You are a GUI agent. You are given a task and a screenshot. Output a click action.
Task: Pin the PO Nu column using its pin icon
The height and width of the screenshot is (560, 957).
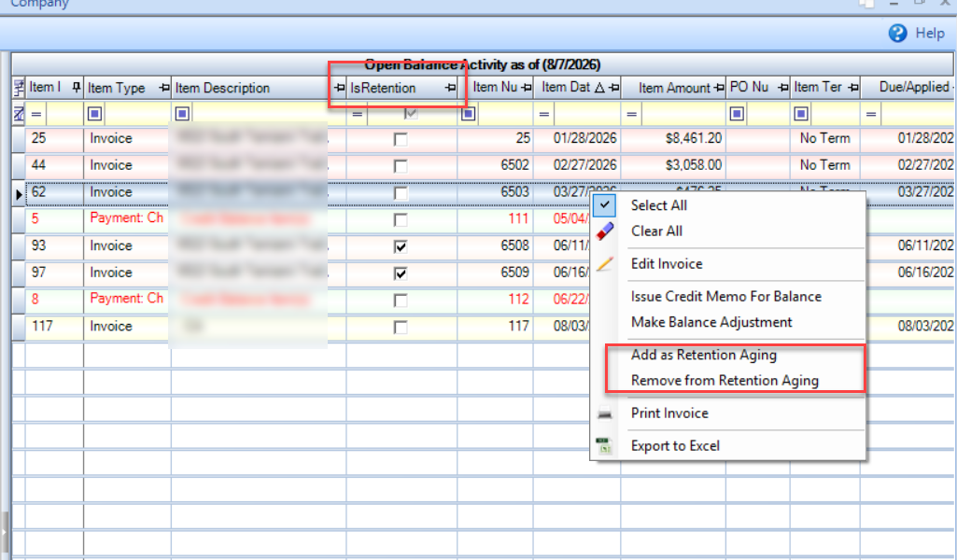[x=783, y=88]
